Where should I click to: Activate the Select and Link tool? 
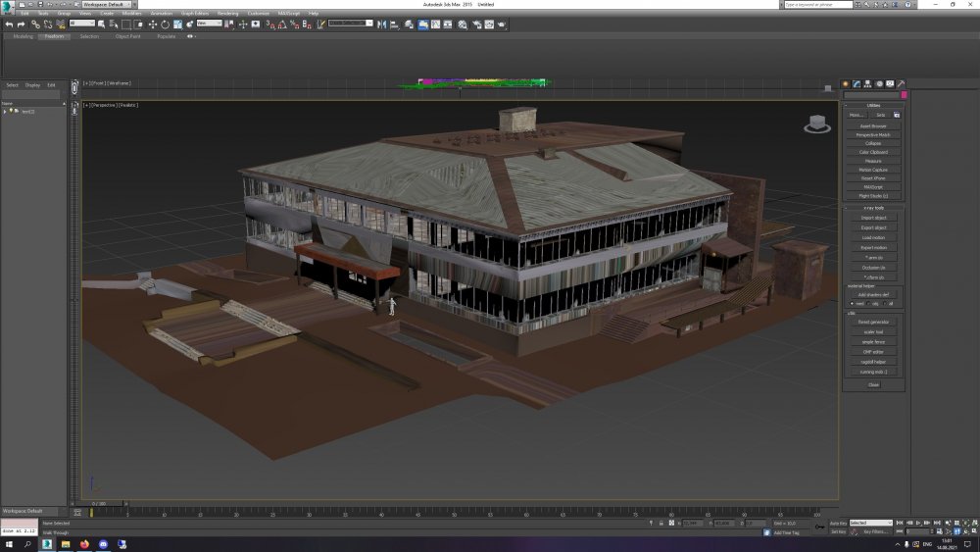34,24
